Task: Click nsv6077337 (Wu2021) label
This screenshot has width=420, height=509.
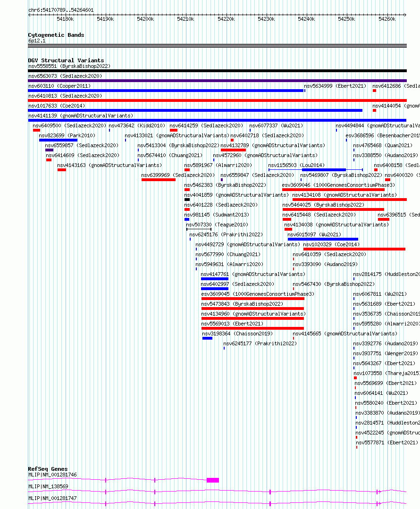Action: tap(276, 125)
